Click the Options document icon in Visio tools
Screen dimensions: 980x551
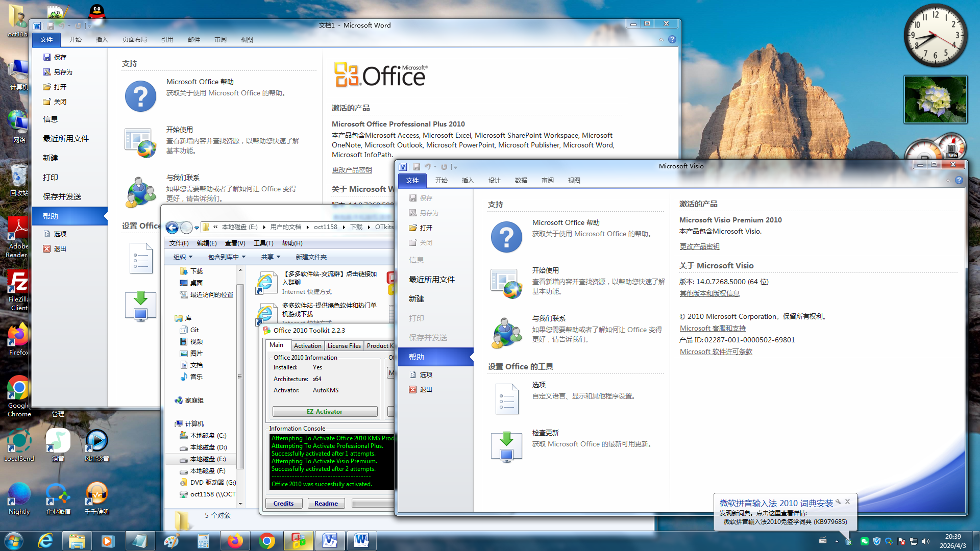pos(507,399)
